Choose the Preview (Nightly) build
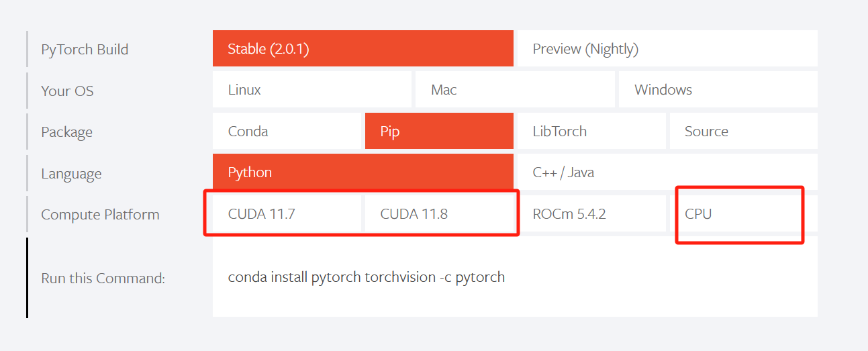 pyautogui.click(x=667, y=49)
